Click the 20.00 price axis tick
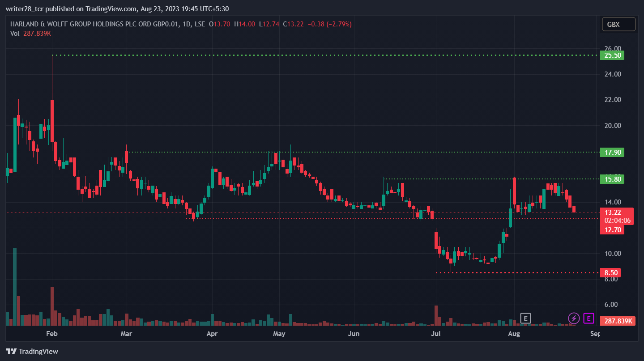Image resolution: width=644 pixels, height=361 pixels. (x=612, y=125)
